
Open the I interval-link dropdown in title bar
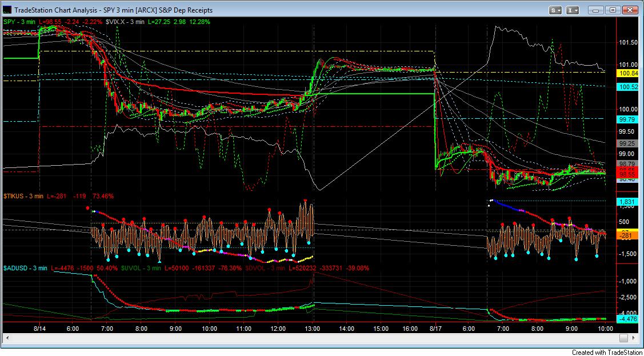point(572,10)
